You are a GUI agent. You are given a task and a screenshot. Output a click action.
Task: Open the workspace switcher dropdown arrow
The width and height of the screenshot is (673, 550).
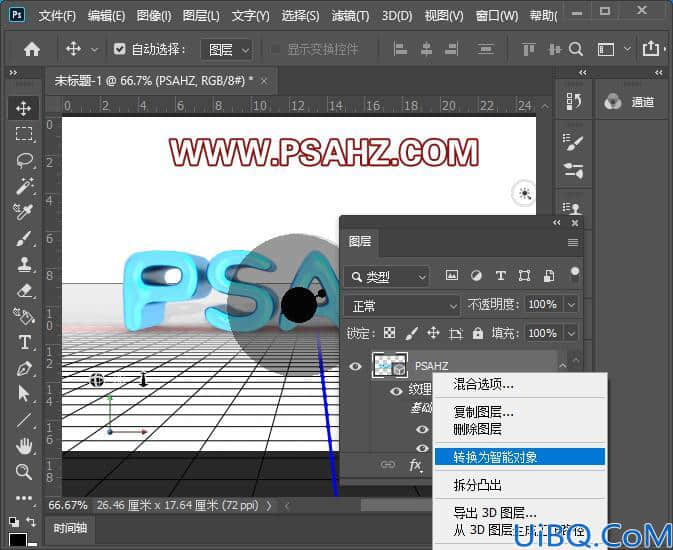point(627,49)
